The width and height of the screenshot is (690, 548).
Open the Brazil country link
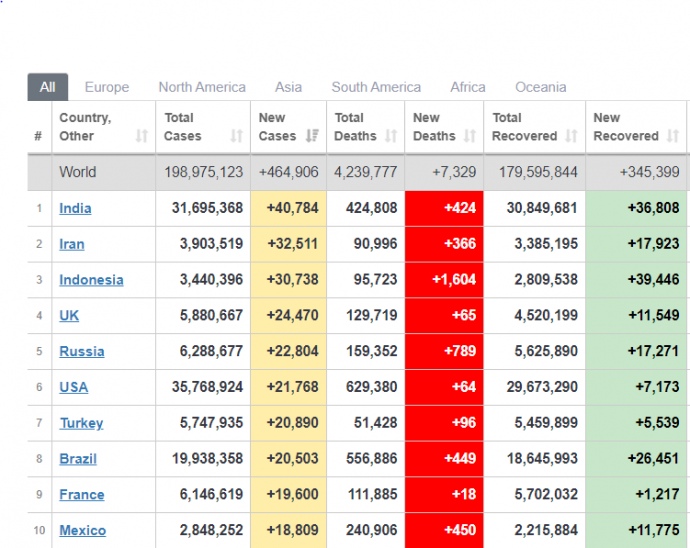pos(78,459)
